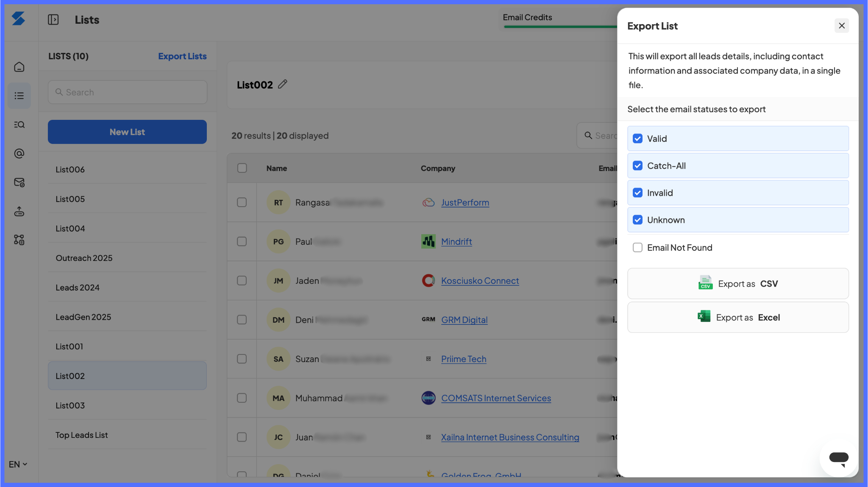Open the Home sidebar icon
This screenshot has height=487, width=868.
[x=19, y=67]
